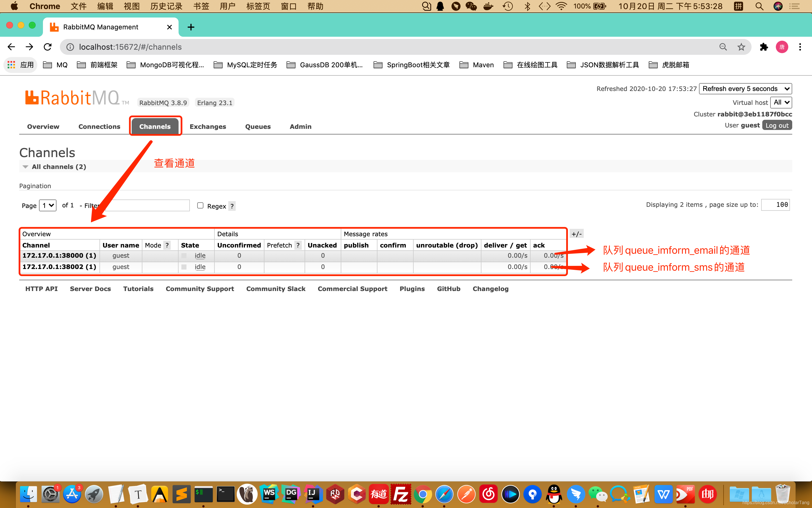Open the Chrome 书签 menu
Image resolution: width=812 pixels, height=508 pixels.
[x=201, y=6]
